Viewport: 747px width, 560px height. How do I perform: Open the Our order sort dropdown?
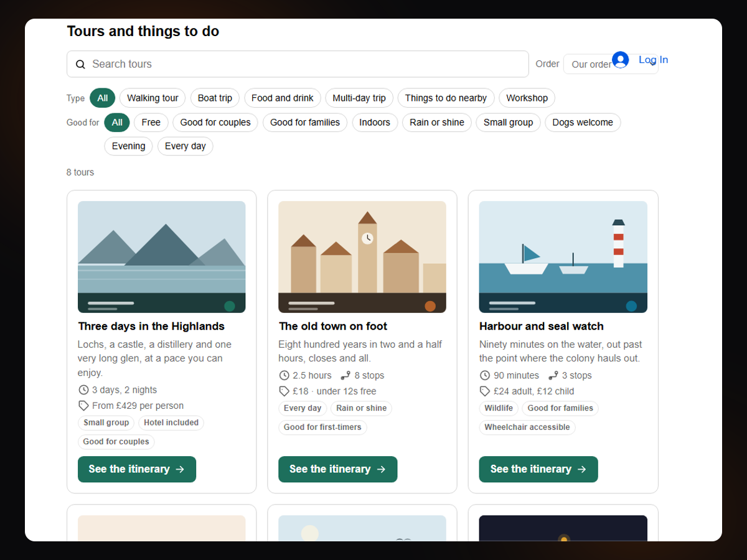click(x=611, y=64)
